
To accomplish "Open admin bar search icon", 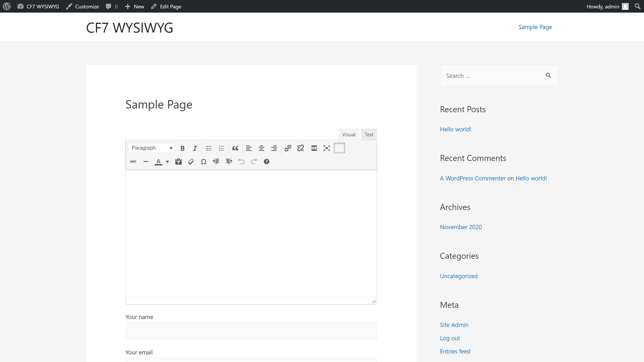I will (638, 6).
